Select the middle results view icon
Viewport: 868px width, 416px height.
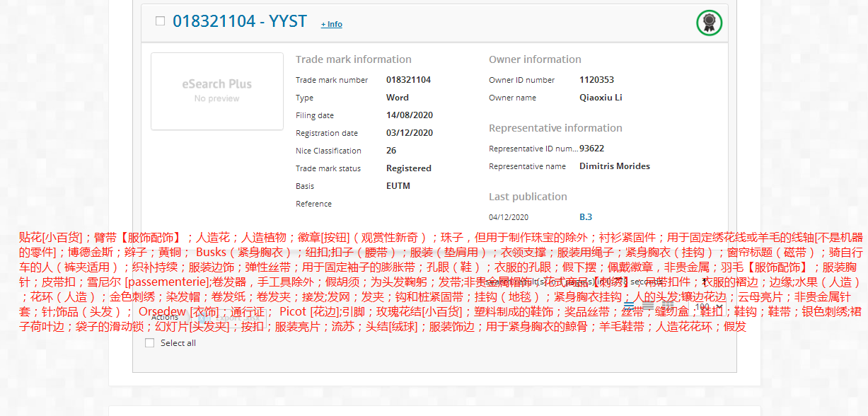648,307
